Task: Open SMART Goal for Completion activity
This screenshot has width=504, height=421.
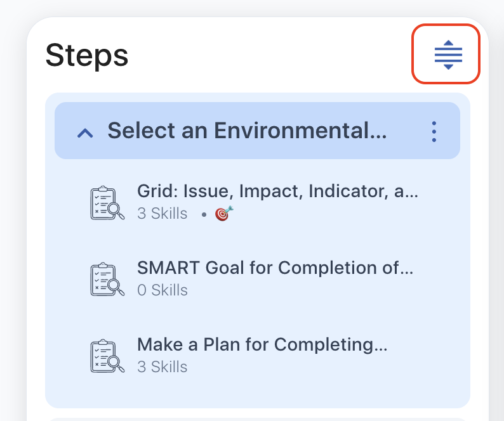Action: point(275,268)
